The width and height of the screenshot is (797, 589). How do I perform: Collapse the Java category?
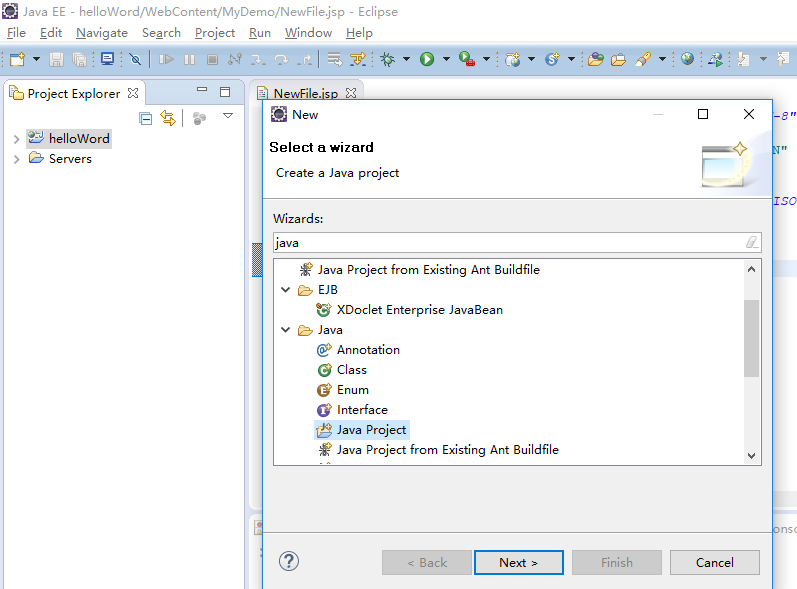click(286, 330)
